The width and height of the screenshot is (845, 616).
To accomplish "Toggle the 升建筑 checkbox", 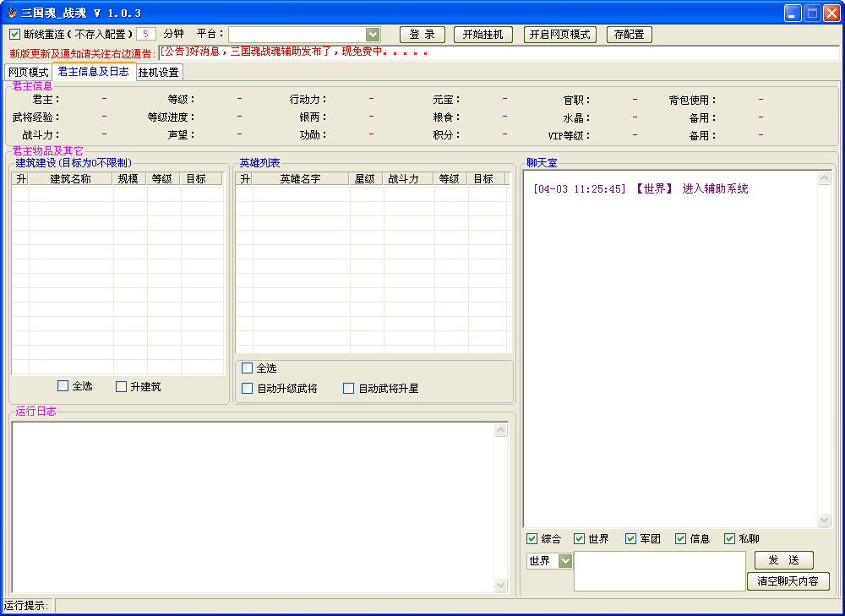I will 121,386.
